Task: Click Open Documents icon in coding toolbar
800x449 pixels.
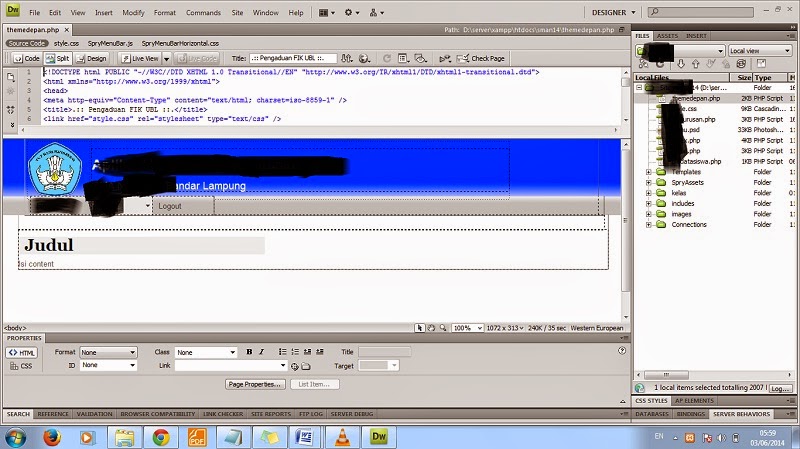Action: [11, 77]
